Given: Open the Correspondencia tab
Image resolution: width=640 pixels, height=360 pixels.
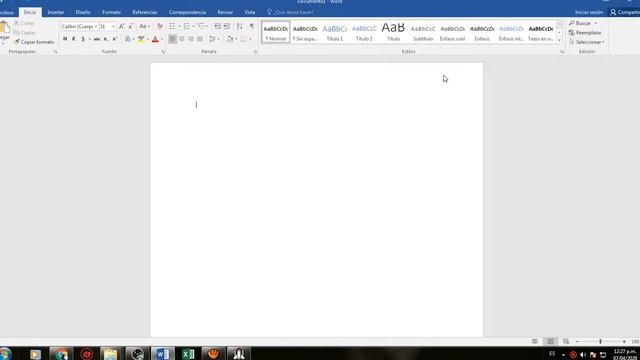Looking at the screenshot, I should point(187,12).
